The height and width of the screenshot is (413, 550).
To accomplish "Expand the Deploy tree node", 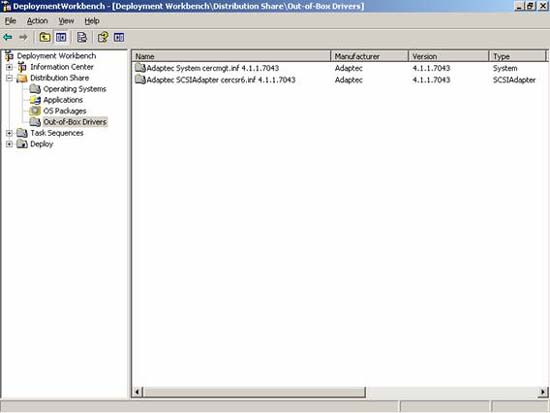I will point(9,144).
